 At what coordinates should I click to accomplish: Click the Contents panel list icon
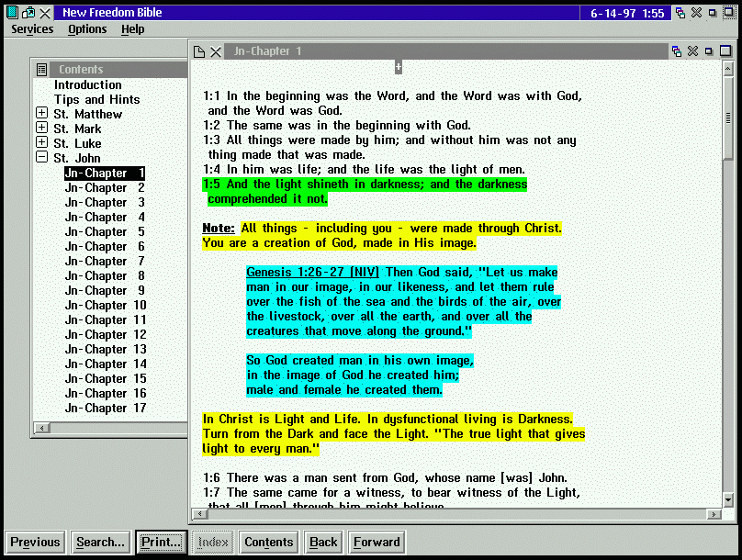[42, 70]
